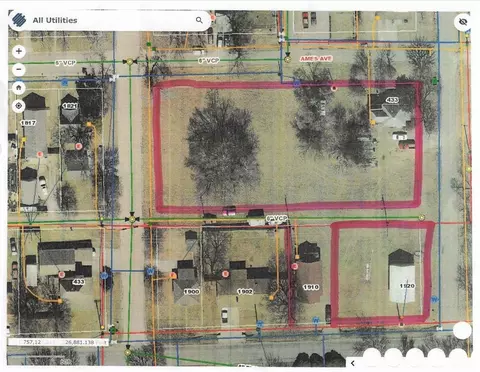
Task: Focus the All Utilities search field
Action: pos(110,20)
